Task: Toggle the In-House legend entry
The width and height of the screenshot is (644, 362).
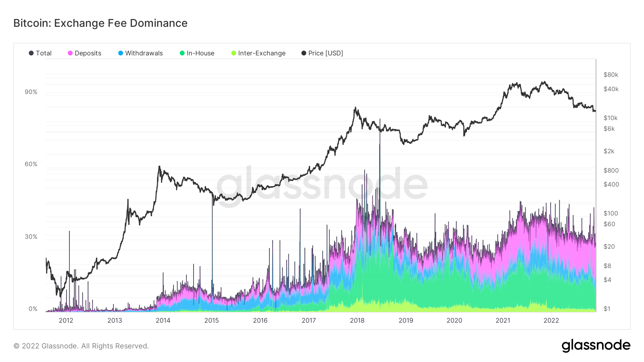Action: tap(197, 53)
